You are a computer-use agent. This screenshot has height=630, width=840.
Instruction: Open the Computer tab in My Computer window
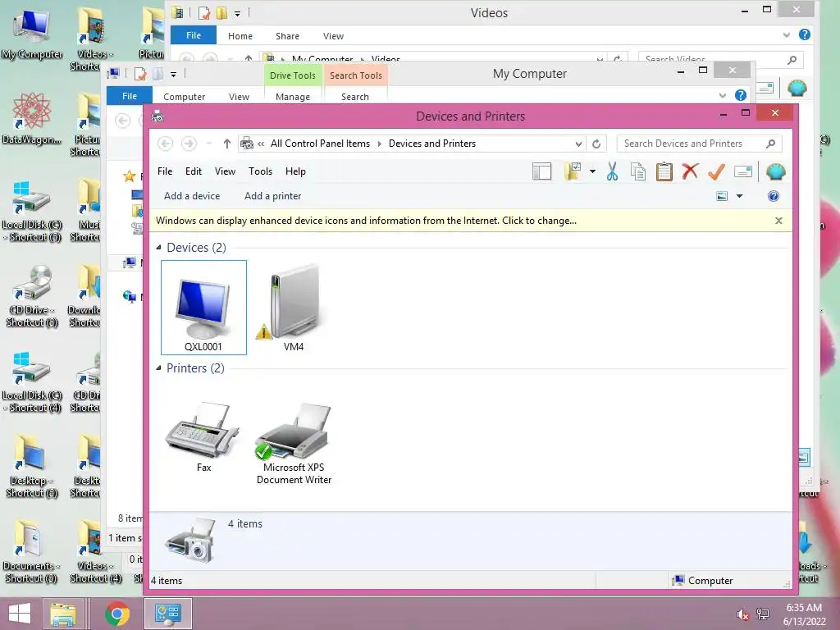tap(185, 97)
